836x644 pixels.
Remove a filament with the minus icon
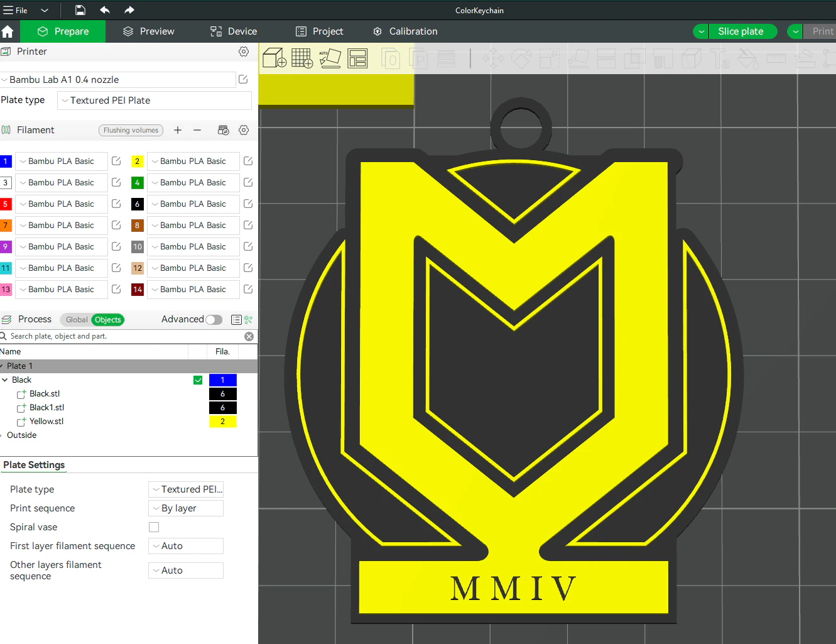[197, 130]
